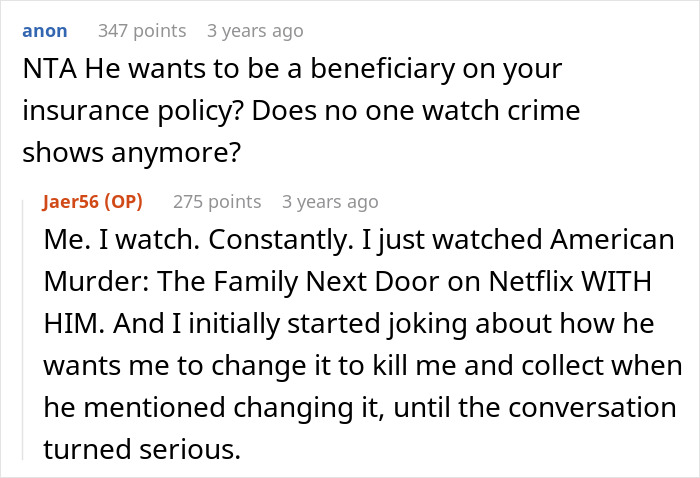Image resolution: width=700 pixels, height=478 pixels.
Task: Click the 275 points score
Action: (217, 202)
